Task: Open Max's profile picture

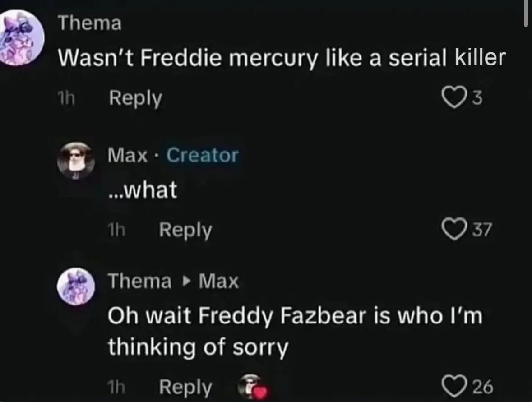Action: coord(76,160)
